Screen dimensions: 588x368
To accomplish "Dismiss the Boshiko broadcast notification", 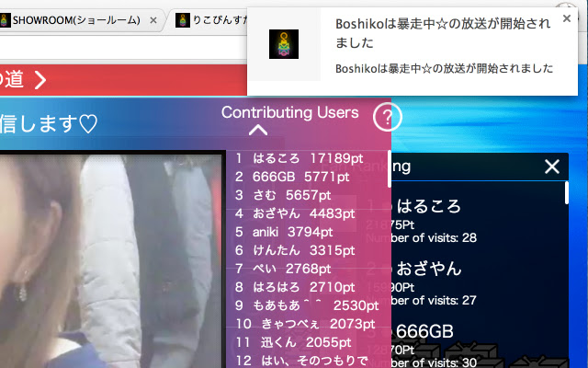I will [x=566, y=18].
